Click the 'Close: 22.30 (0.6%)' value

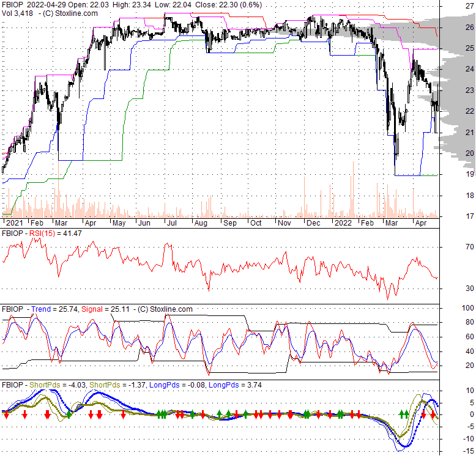[229, 5]
